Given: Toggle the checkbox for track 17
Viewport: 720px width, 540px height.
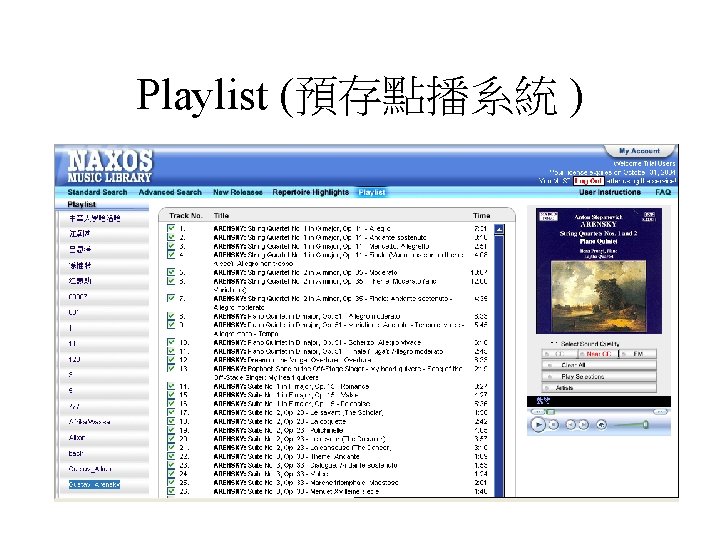Looking at the screenshot, I should (171, 412).
